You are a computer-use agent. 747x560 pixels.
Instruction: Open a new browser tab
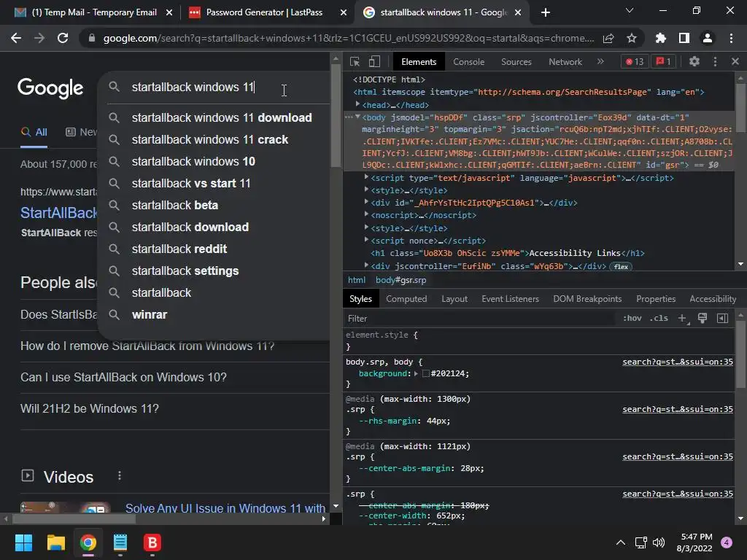(x=546, y=13)
